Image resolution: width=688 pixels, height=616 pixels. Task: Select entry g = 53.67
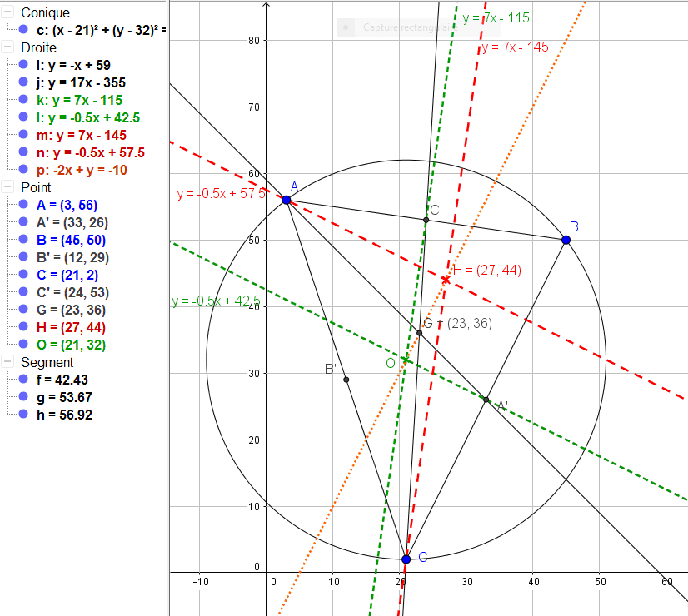[x=64, y=397]
